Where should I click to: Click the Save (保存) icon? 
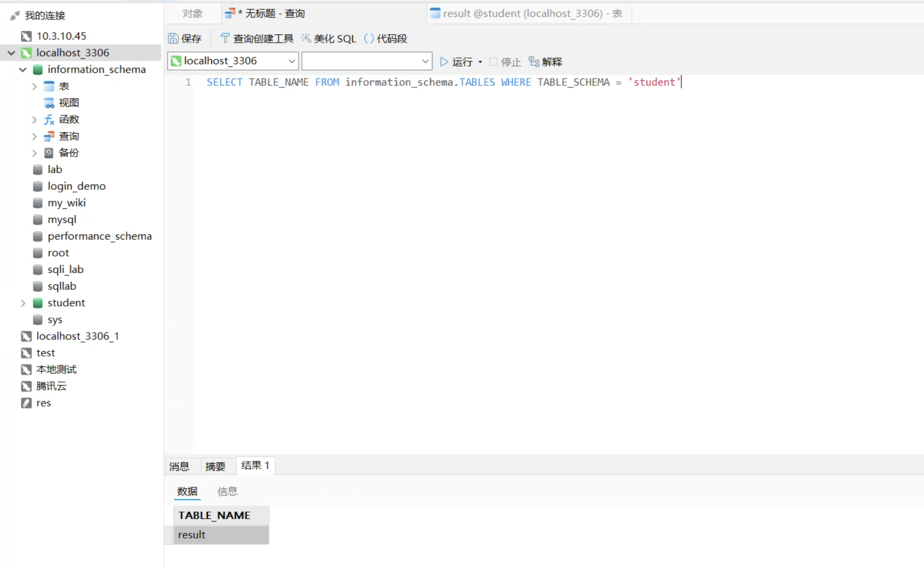coord(173,38)
